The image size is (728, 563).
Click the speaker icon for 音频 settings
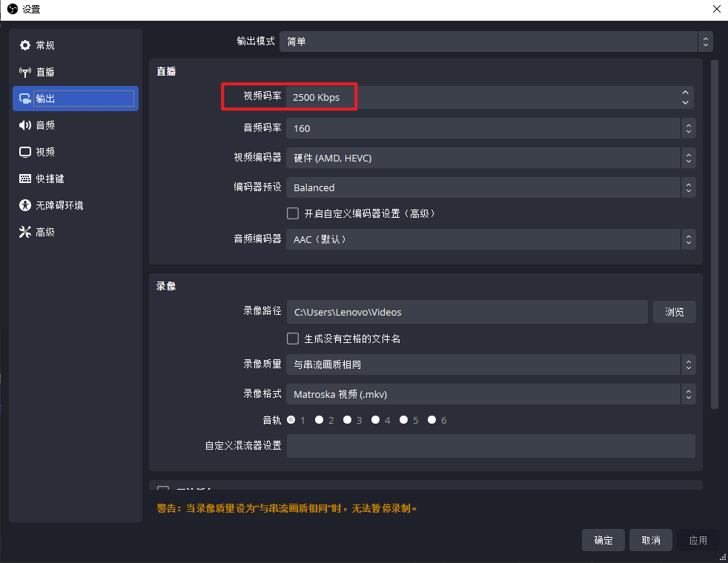(x=25, y=125)
